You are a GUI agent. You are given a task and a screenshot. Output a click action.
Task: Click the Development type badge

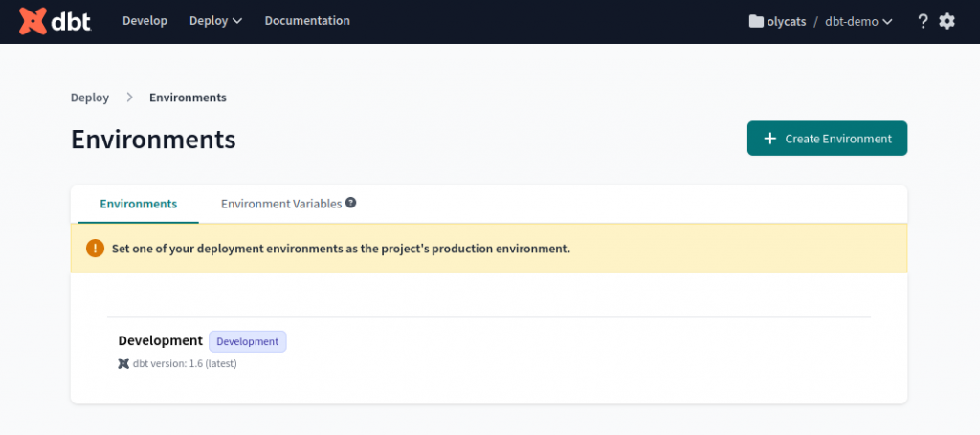[x=248, y=341]
